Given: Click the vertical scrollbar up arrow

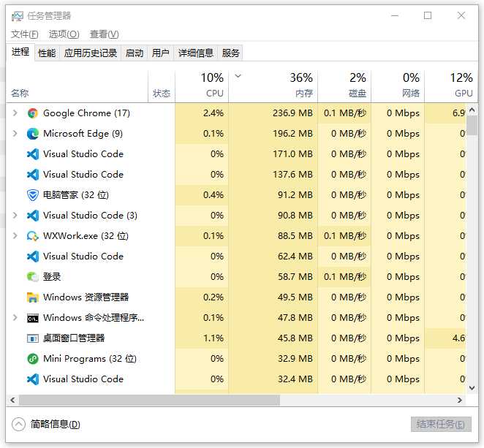Looking at the screenshot, I should tap(472, 110).
